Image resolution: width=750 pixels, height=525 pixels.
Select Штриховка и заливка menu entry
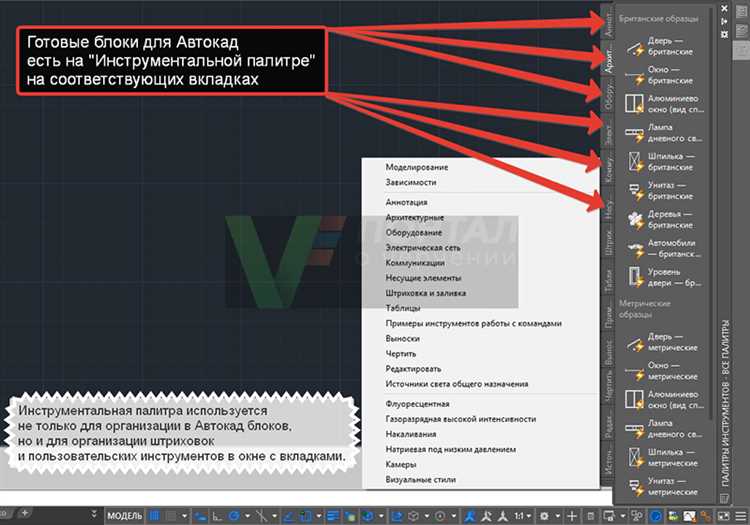point(426,293)
